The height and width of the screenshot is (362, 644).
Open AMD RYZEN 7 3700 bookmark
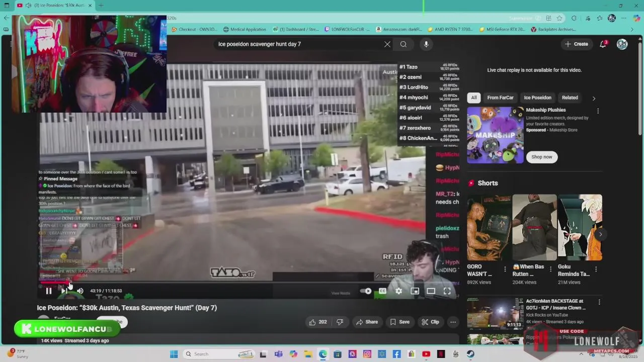(x=450, y=30)
